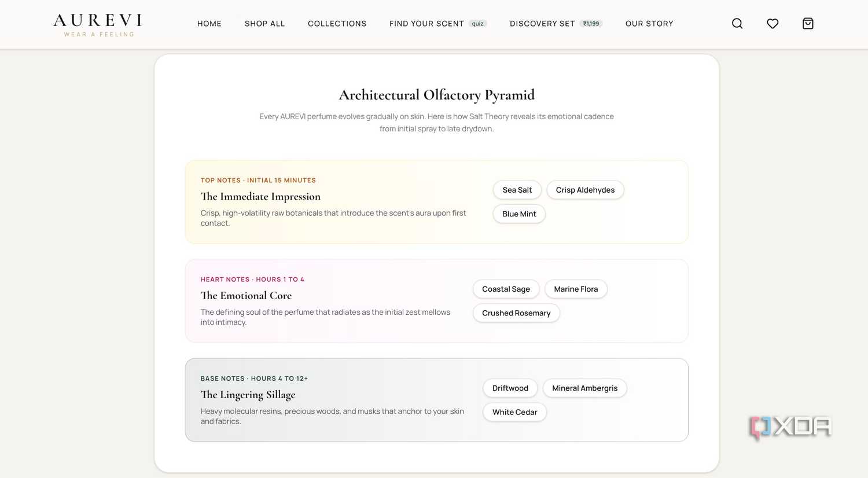Select the Marine Flora note chip
The height and width of the screenshot is (478, 868).
[x=576, y=289]
